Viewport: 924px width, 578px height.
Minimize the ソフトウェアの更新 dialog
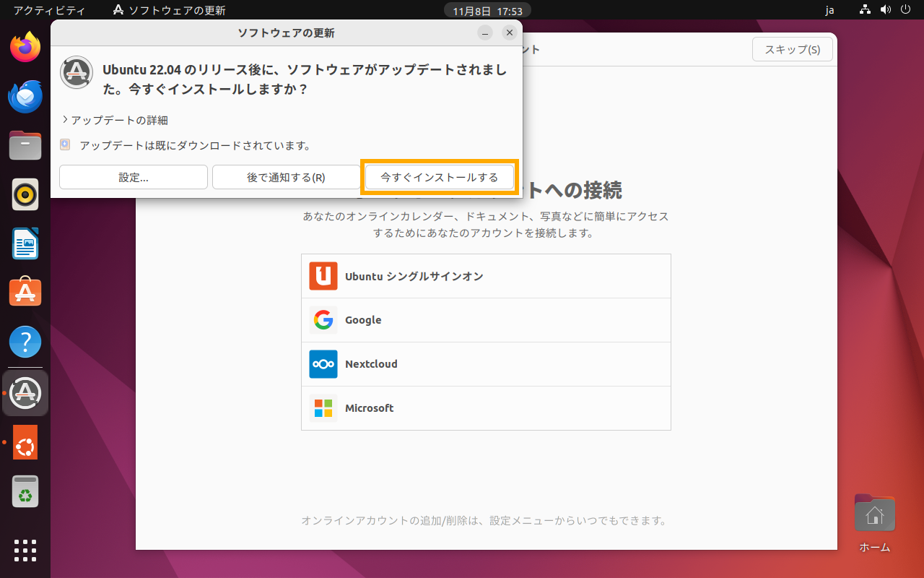point(485,33)
